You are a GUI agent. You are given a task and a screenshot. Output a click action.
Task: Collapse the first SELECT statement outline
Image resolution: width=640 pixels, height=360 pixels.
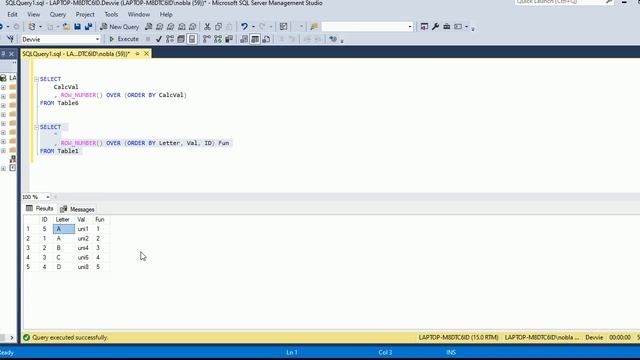point(36,79)
